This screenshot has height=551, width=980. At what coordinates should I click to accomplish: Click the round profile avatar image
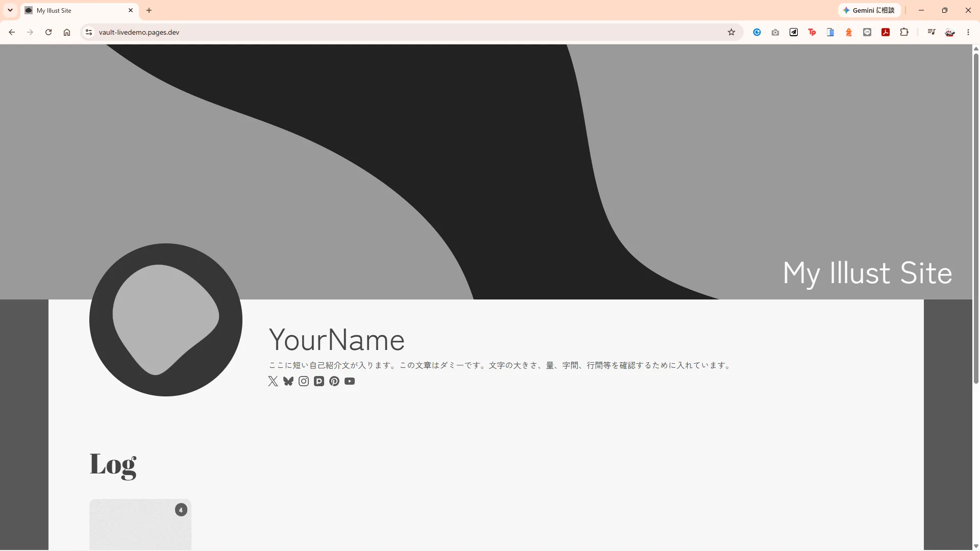coord(166,320)
